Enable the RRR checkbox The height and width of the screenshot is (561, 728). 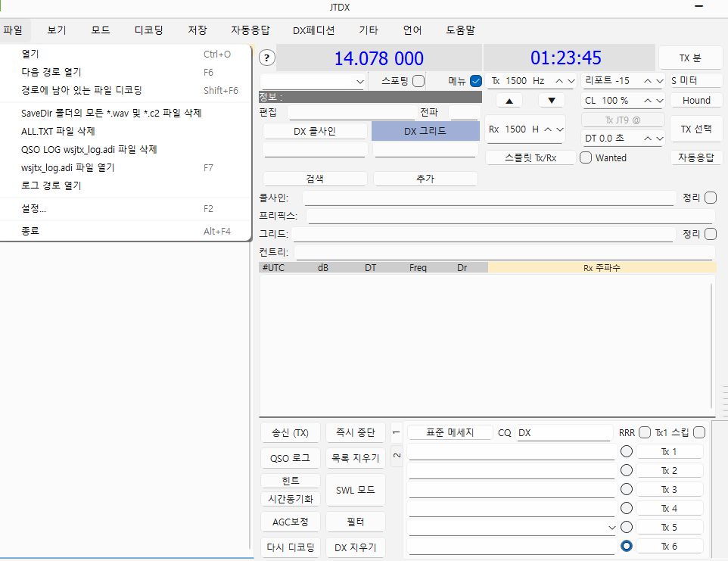[x=645, y=432]
